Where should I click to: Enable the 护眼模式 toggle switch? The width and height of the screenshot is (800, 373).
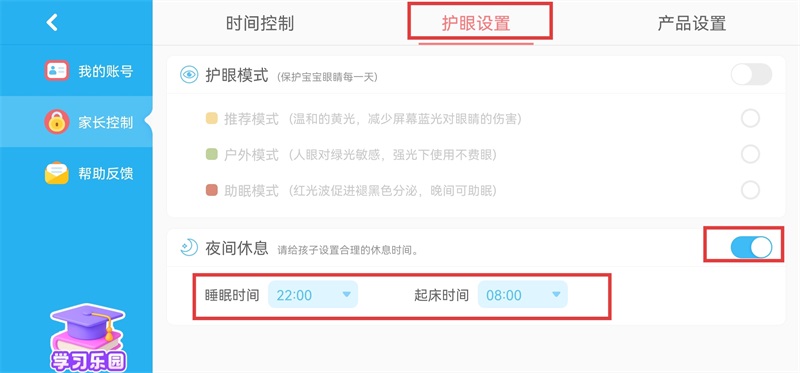point(751,74)
